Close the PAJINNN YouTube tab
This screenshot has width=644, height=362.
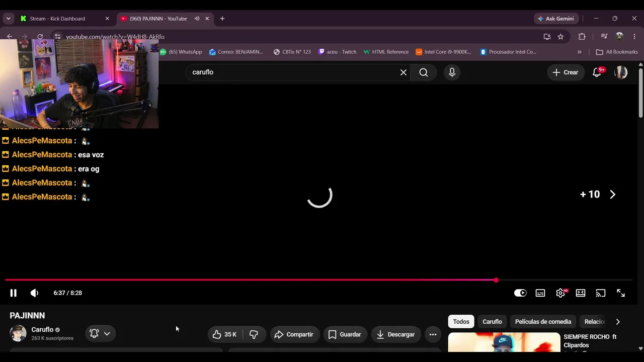(x=207, y=19)
